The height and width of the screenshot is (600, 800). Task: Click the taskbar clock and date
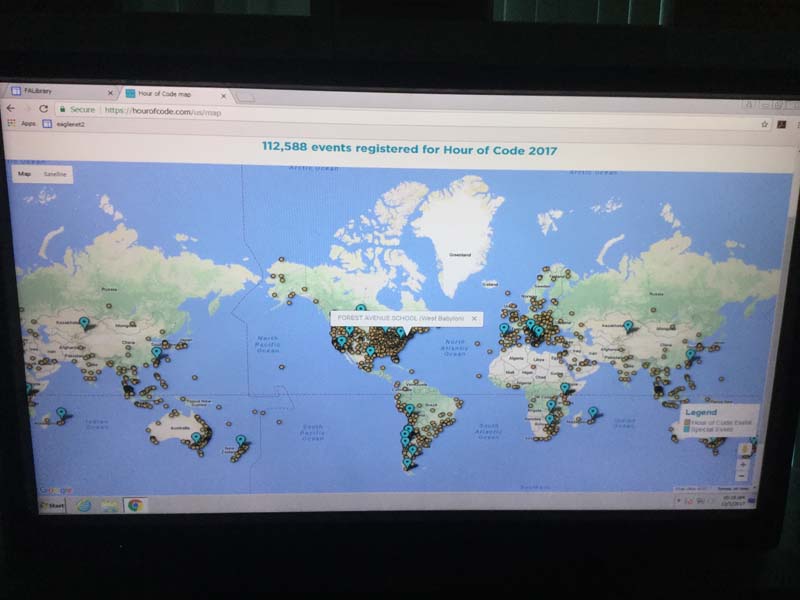click(733, 501)
